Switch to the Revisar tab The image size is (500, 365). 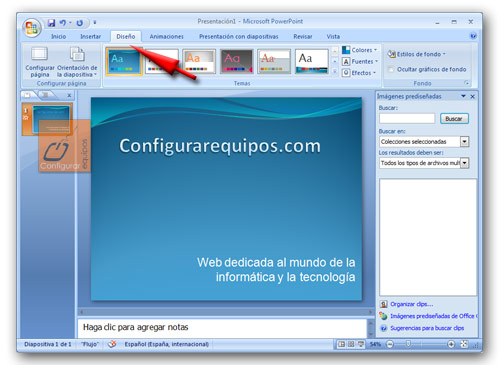(x=303, y=36)
